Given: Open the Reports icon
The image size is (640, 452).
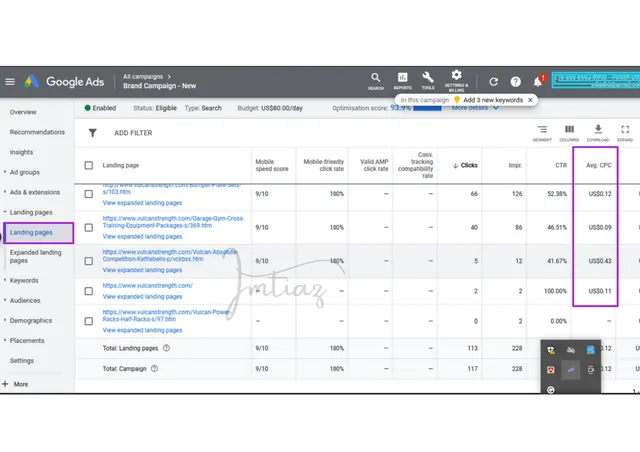Looking at the screenshot, I should point(402,81).
